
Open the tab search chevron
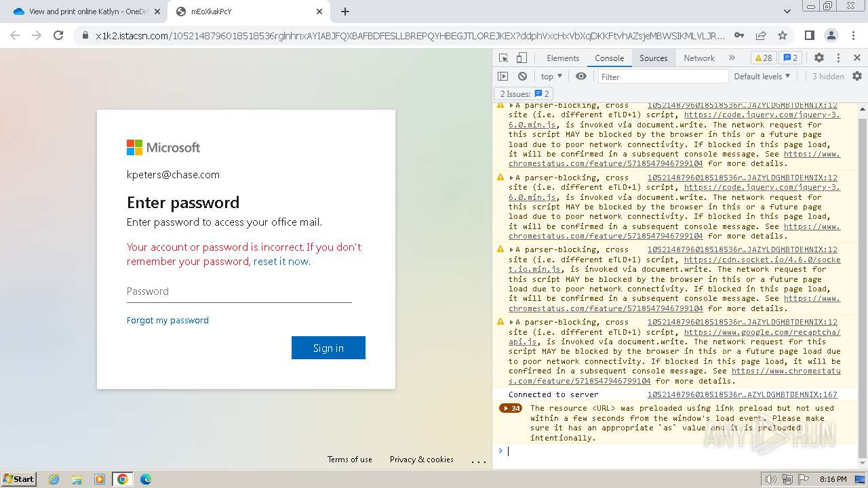787,12
